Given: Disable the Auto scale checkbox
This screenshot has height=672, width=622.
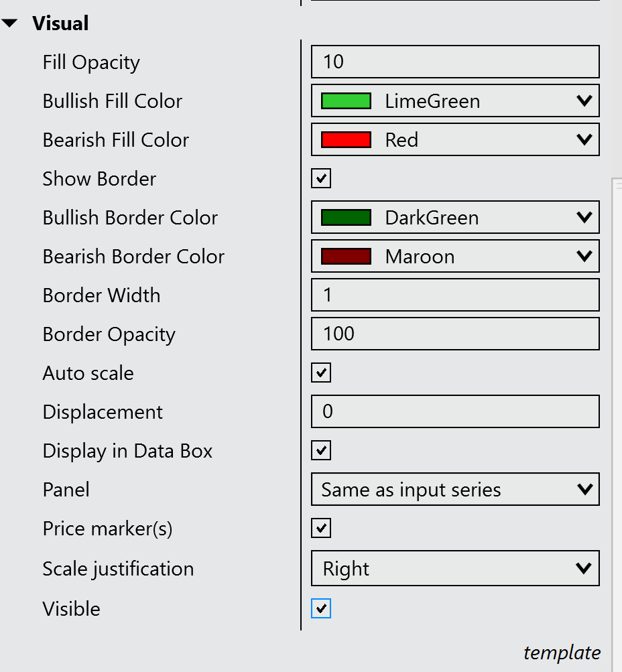Looking at the screenshot, I should (321, 373).
